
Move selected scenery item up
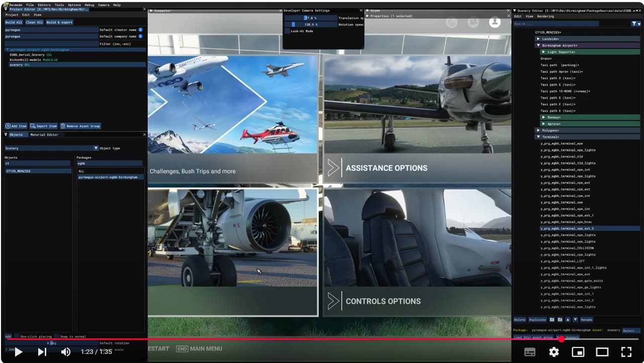568,320
